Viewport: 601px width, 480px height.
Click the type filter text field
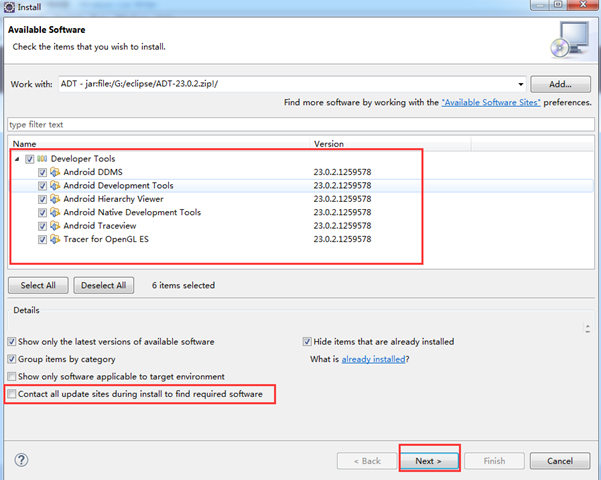coord(301,125)
